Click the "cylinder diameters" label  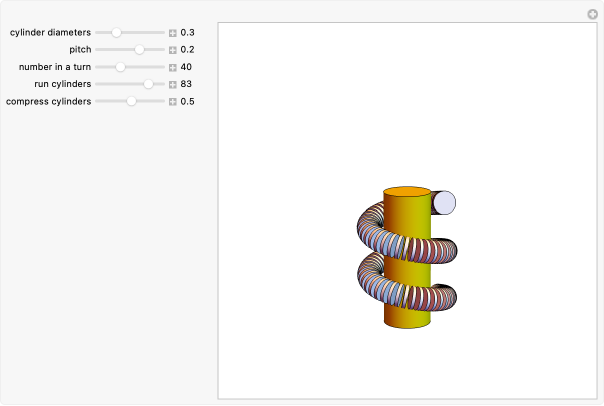[50, 33]
